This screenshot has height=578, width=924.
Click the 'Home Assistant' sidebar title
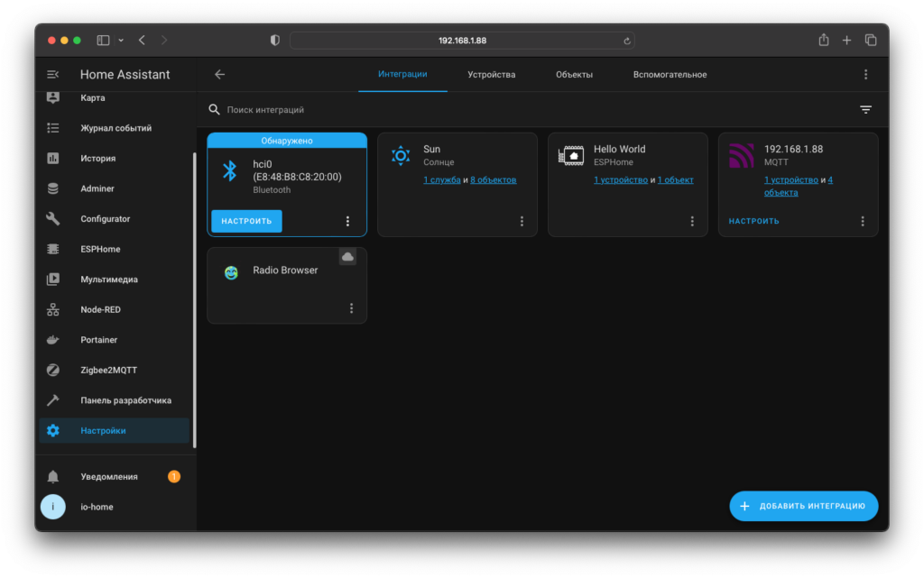[x=125, y=75]
